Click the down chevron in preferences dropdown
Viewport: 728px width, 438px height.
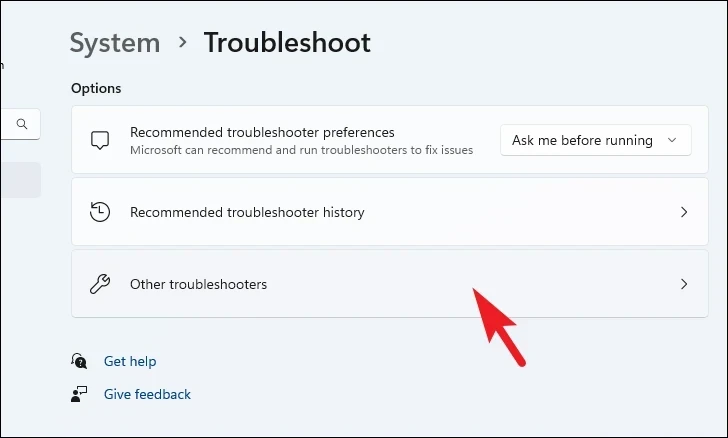[x=672, y=140]
